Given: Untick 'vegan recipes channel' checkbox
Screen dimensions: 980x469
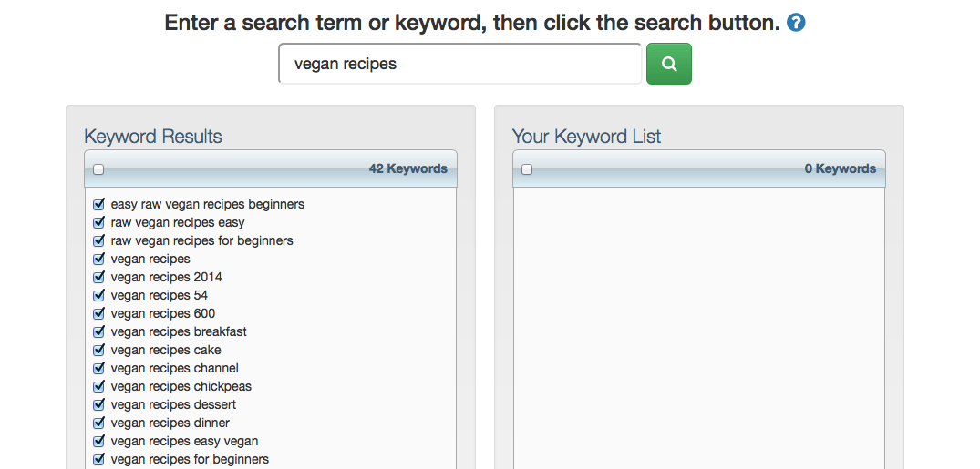Looking at the screenshot, I should point(98,368).
